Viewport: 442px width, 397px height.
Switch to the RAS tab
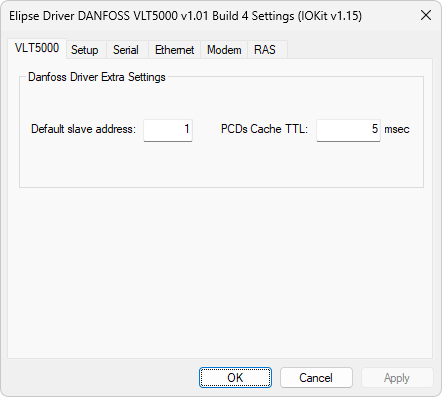click(267, 50)
